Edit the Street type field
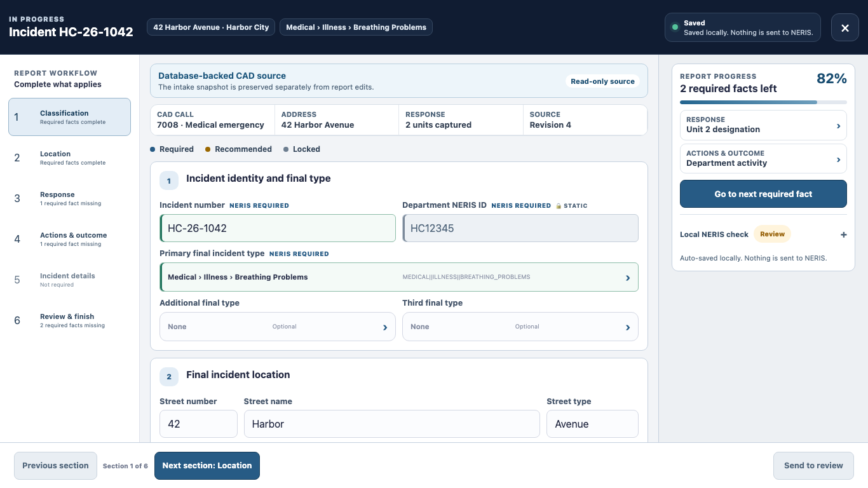The image size is (868, 488). [592, 424]
